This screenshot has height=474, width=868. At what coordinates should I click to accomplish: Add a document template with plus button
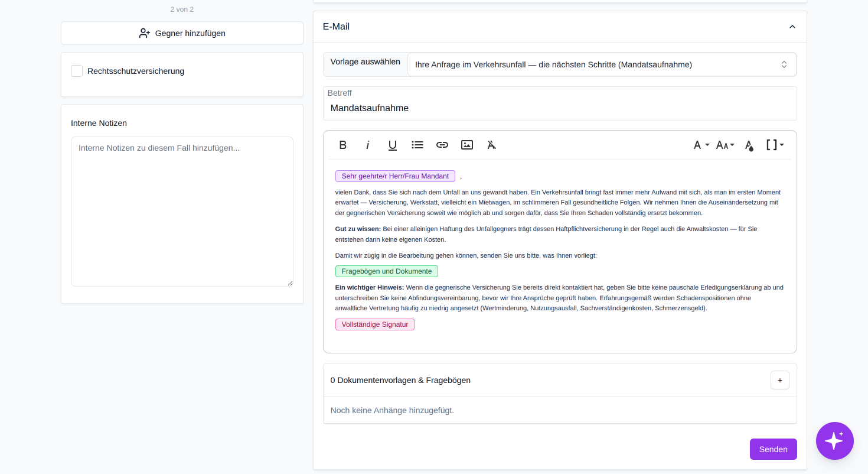(x=779, y=380)
